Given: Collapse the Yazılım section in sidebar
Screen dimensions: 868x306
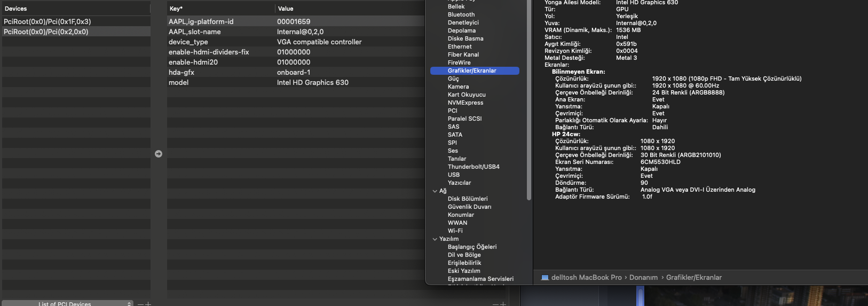Looking at the screenshot, I should pyautogui.click(x=435, y=239).
